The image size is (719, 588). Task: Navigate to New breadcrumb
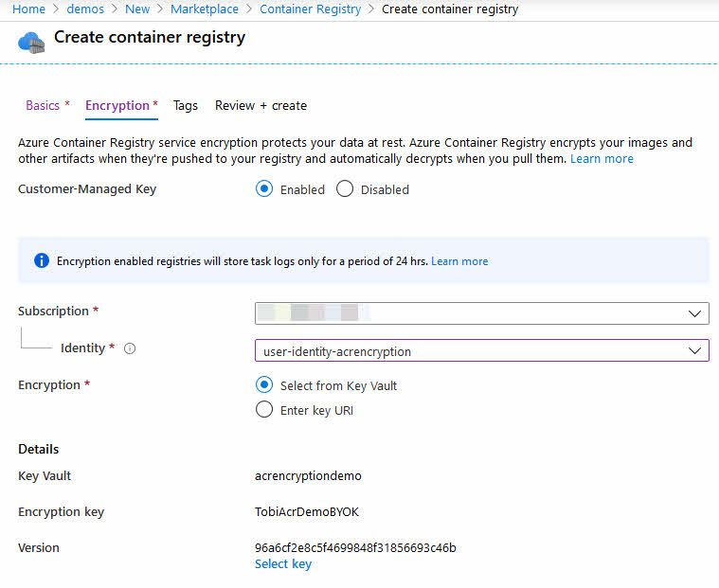point(137,9)
